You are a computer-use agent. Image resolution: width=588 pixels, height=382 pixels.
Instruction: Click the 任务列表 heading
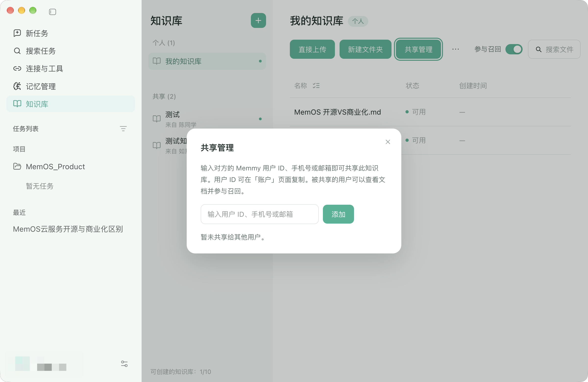click(x=26, y=129)
